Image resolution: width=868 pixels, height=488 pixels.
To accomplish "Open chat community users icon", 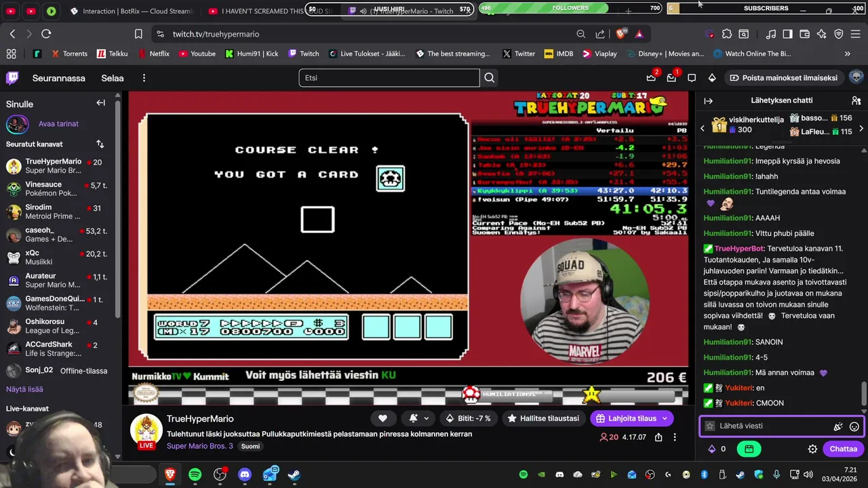I will (856, 101).
